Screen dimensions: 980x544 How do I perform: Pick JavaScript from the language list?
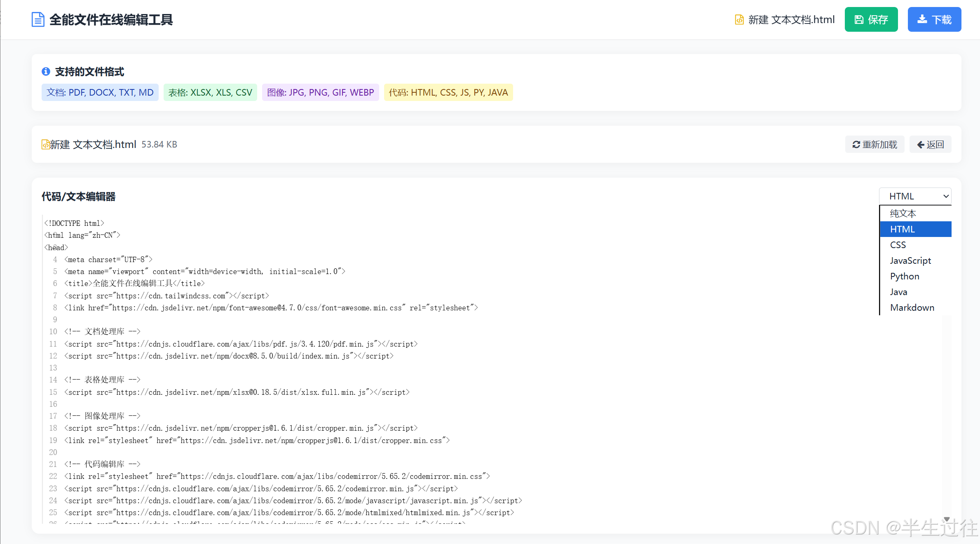(x=915, y=260)
